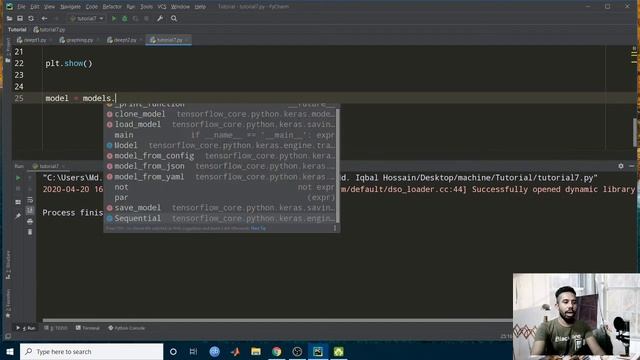Screen dimensions: 640x360
Task: Open the Tools menu
Action: coord(146,7)
